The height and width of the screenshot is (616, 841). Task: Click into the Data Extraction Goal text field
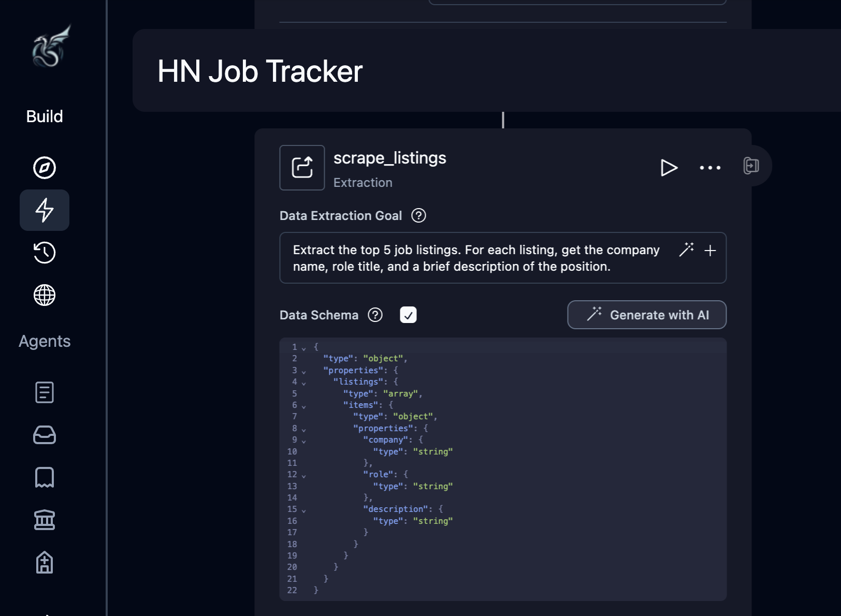pyautogui.click(x=476, y=258)
